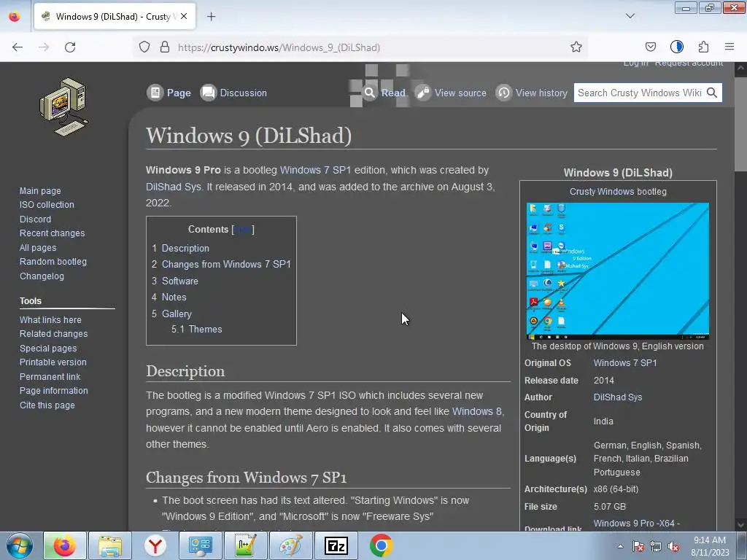Viewport: 747px width, 560px height.
Task: Open a new browser tab
Action: (x=211, y=17)
